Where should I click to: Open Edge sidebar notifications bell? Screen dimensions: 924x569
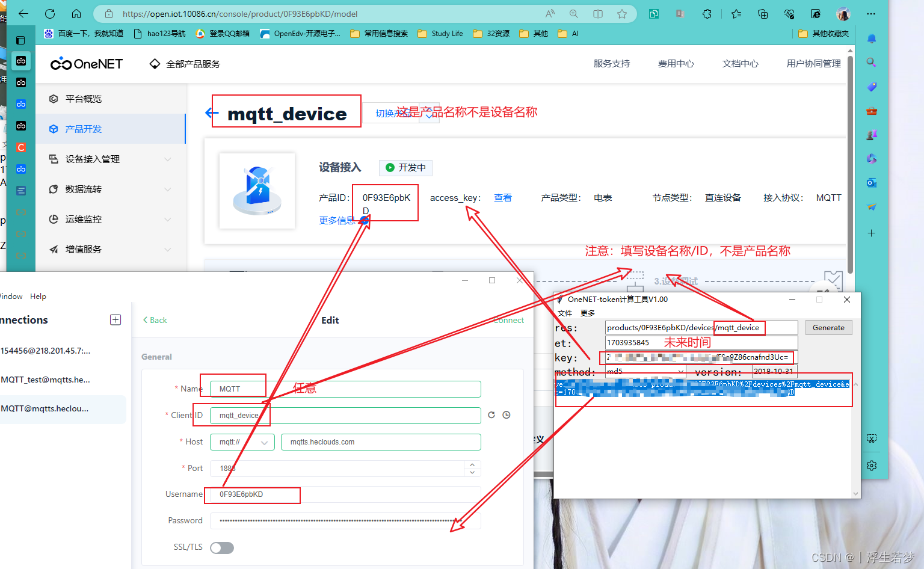coord(871,38)
